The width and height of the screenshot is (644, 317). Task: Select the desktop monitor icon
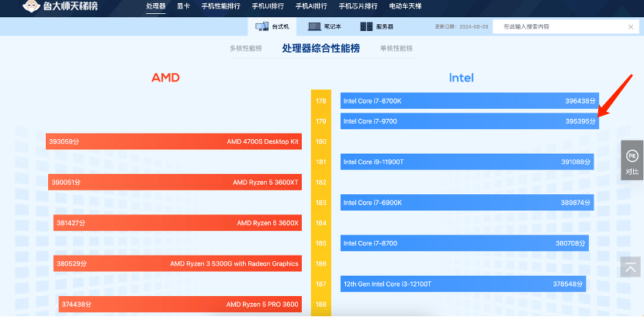click(261, 26)
